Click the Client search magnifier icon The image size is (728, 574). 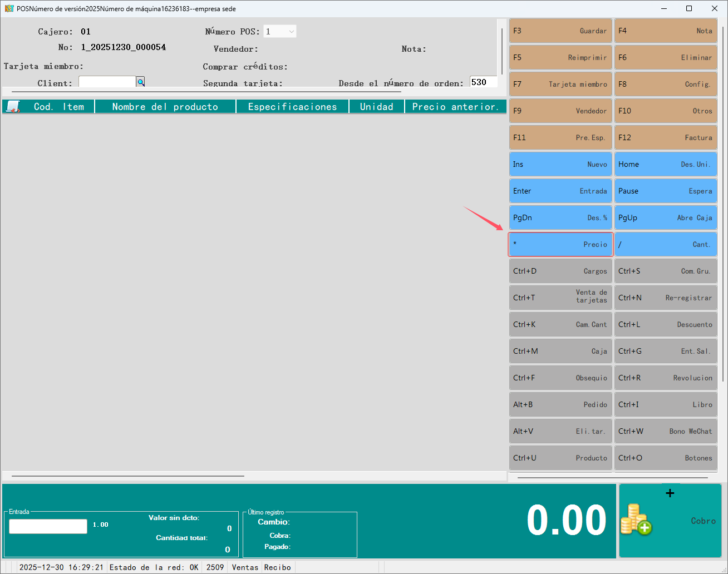click(141, 82)
